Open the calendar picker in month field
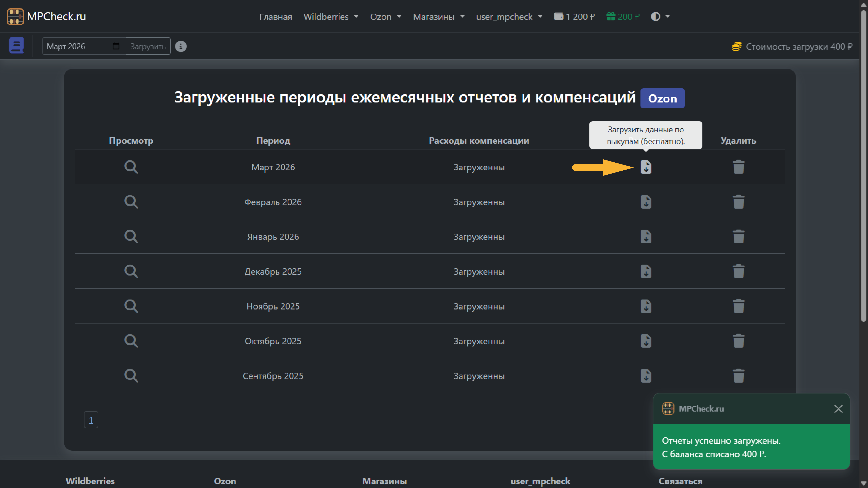The width and height of the screenshot is (868, 488). [x=116, y=46]
